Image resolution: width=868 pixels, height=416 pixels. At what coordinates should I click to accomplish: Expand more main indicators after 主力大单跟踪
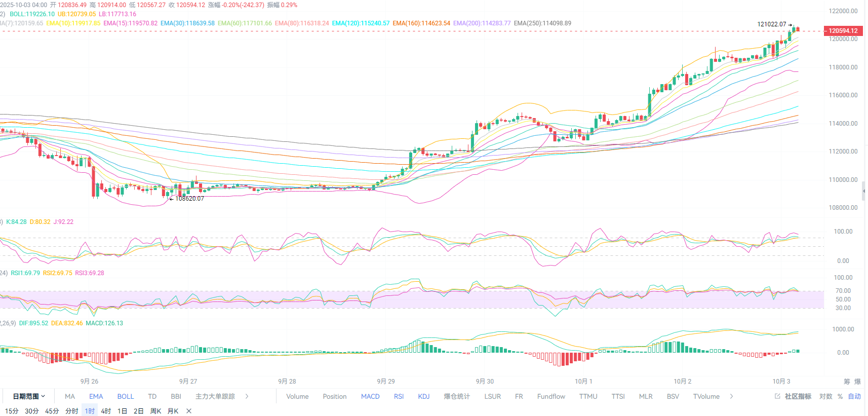tap(247, 396)
